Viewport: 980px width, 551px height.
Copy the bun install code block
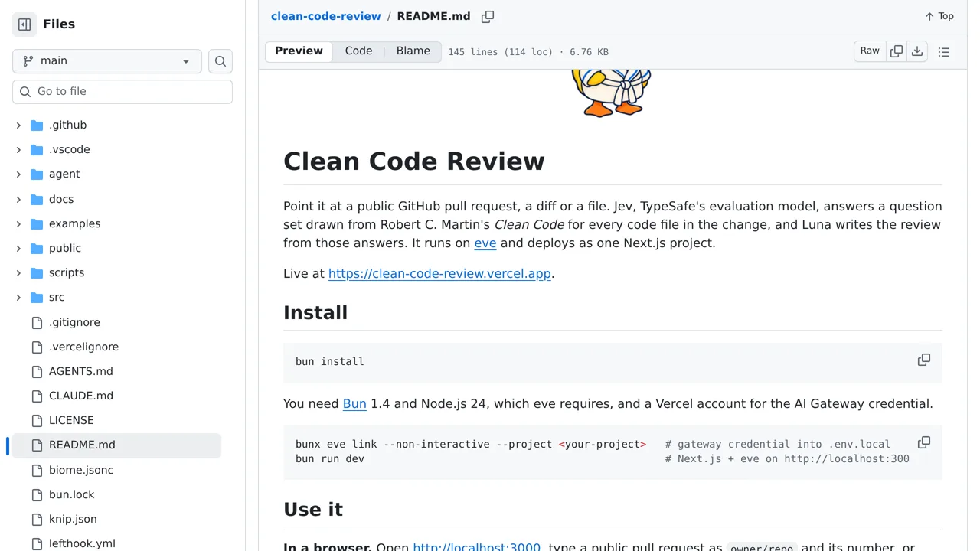924,360
